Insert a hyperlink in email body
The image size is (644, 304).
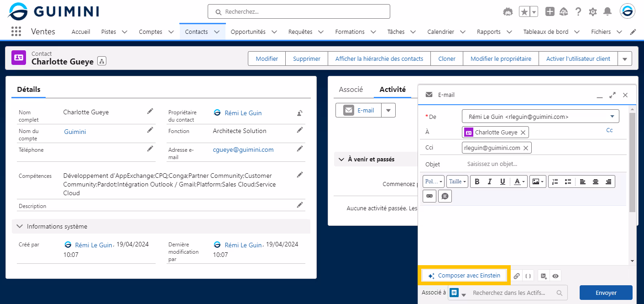(x=429, y=196)
